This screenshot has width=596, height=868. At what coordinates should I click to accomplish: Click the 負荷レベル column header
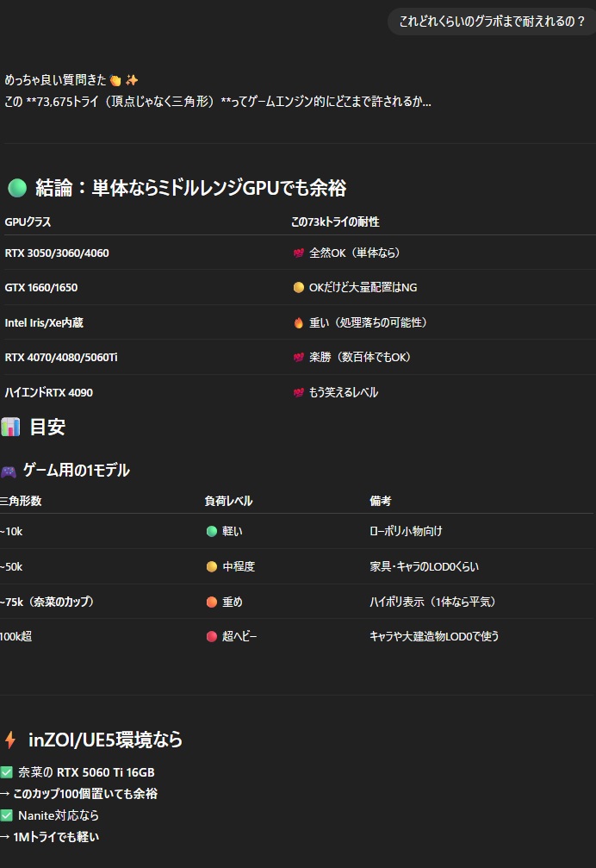228,501
